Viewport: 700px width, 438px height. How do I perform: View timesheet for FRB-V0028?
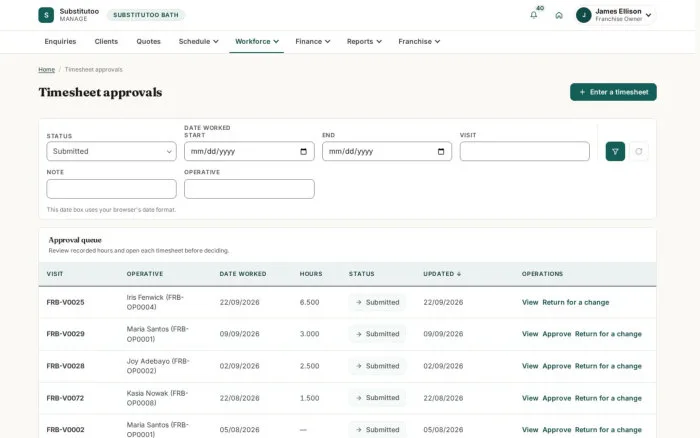[530, 366]
